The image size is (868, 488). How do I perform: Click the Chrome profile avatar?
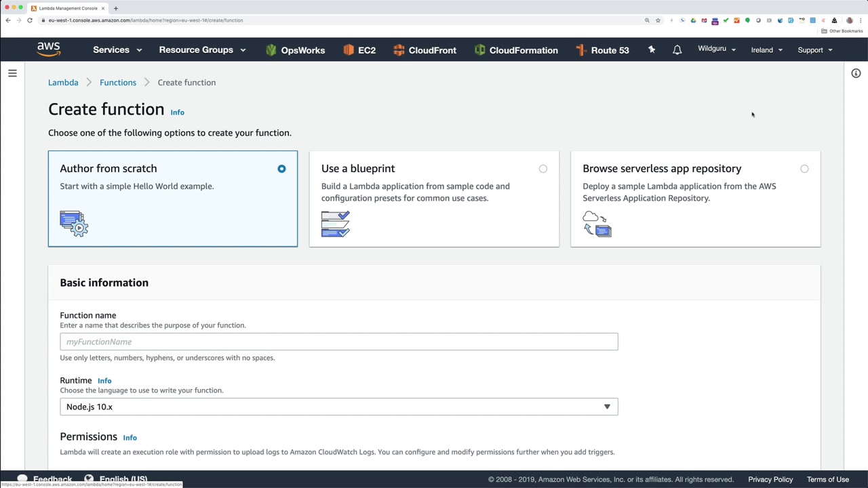[849, 20]
